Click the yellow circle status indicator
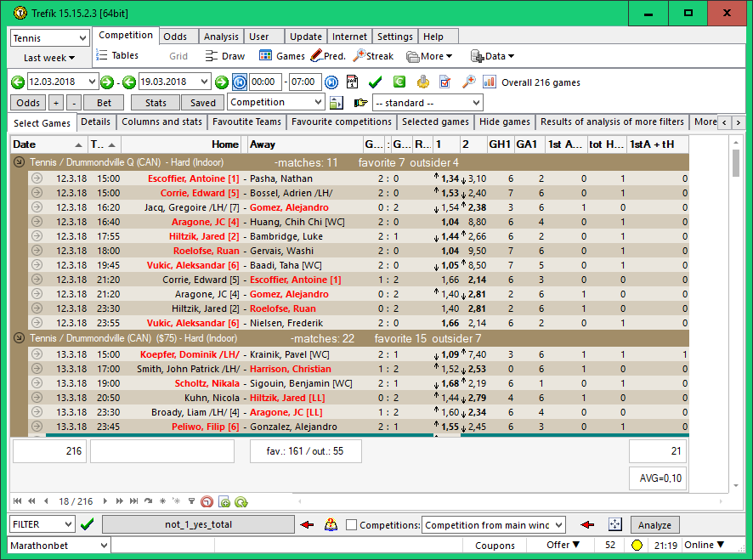 pyautogui.click(x=637, y=546)
